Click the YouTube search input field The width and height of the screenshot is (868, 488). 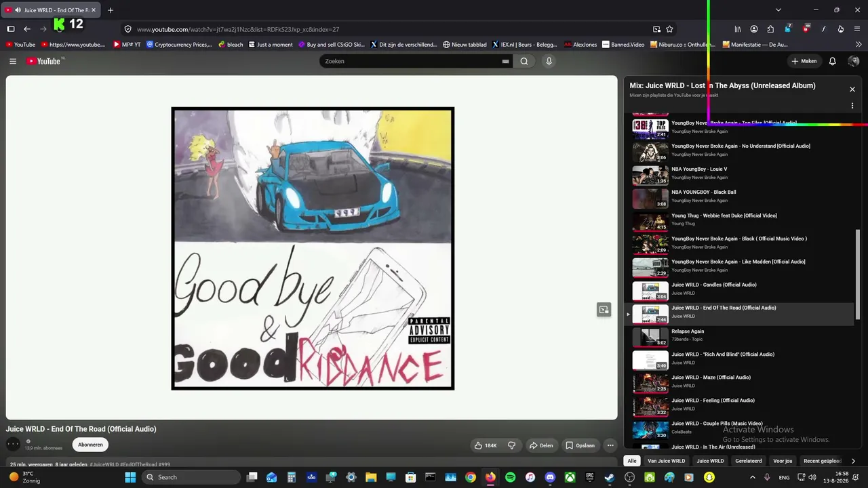pos(416,61)
